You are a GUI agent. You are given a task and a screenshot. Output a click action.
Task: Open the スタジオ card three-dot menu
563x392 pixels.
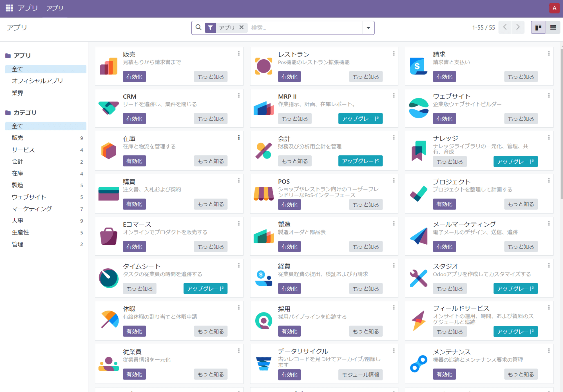coord(549,265)
